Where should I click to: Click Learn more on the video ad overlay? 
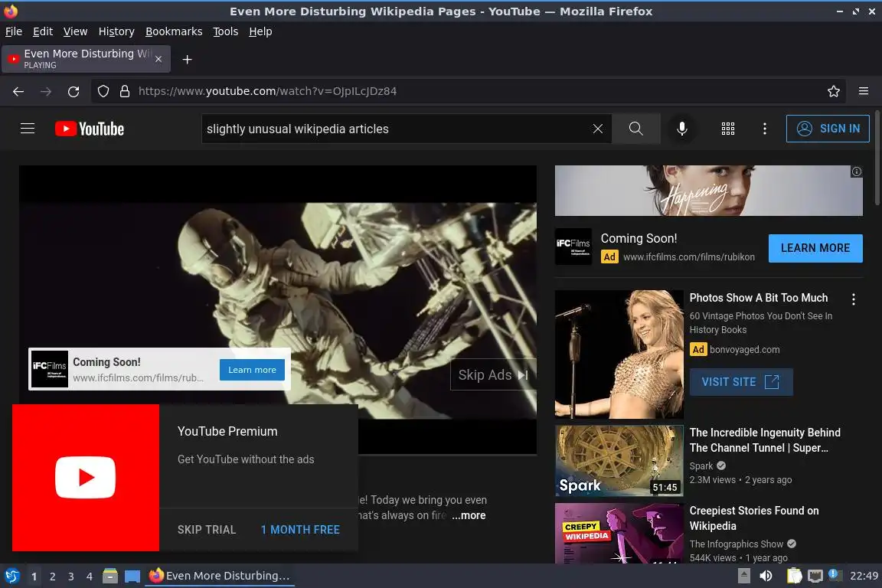tap(252, 370)
